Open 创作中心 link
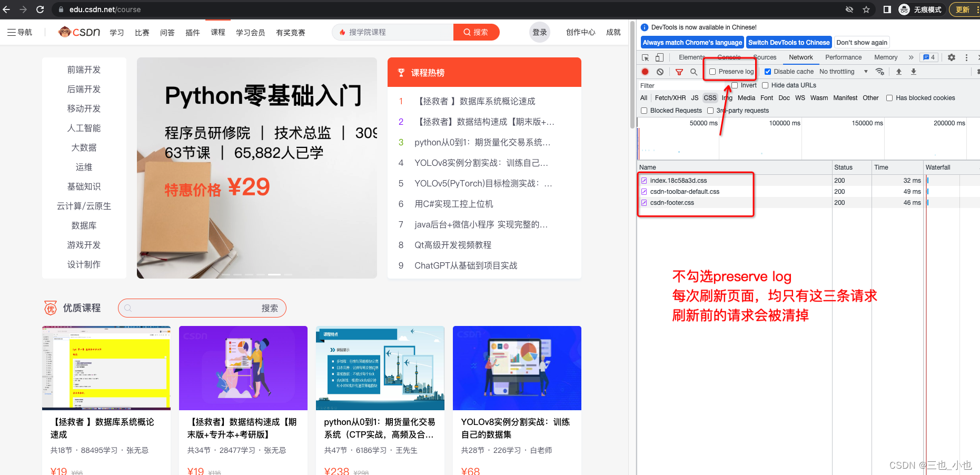Screen dimensions: 980x475 tap(580, 32)
